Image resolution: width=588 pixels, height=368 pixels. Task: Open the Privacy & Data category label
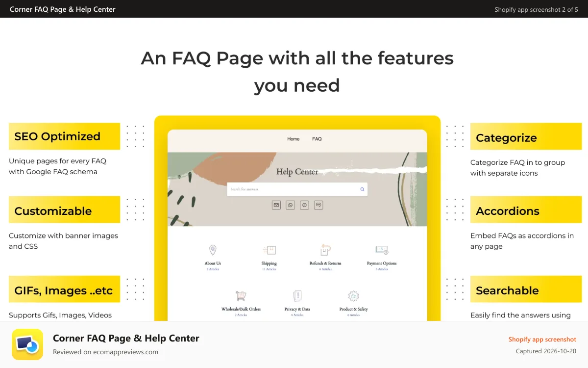click(297, 309)
